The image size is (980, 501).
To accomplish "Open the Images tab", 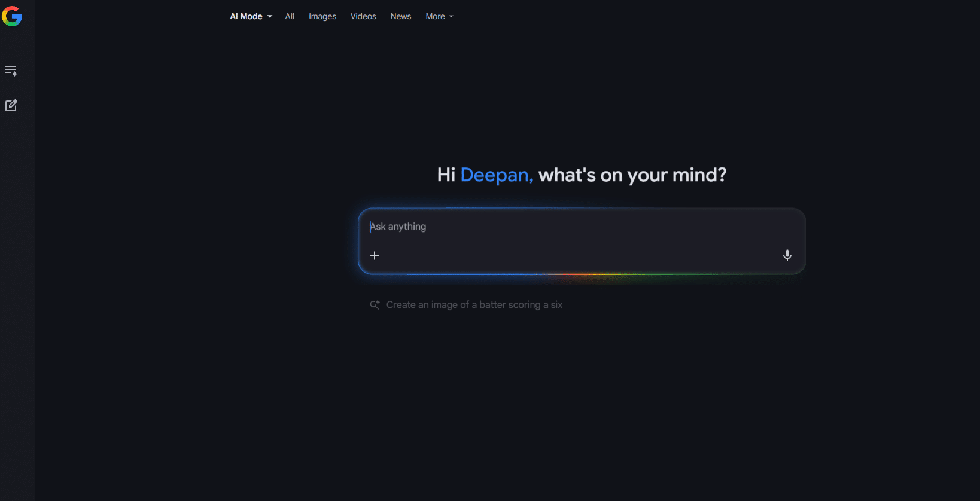I will click(x=322, y=17).
